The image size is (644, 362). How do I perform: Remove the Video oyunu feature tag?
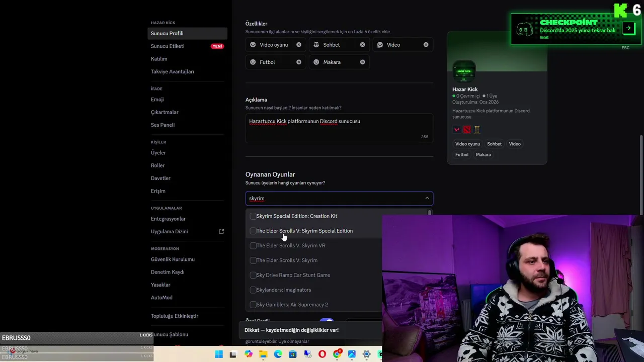(x=299, y=45)
